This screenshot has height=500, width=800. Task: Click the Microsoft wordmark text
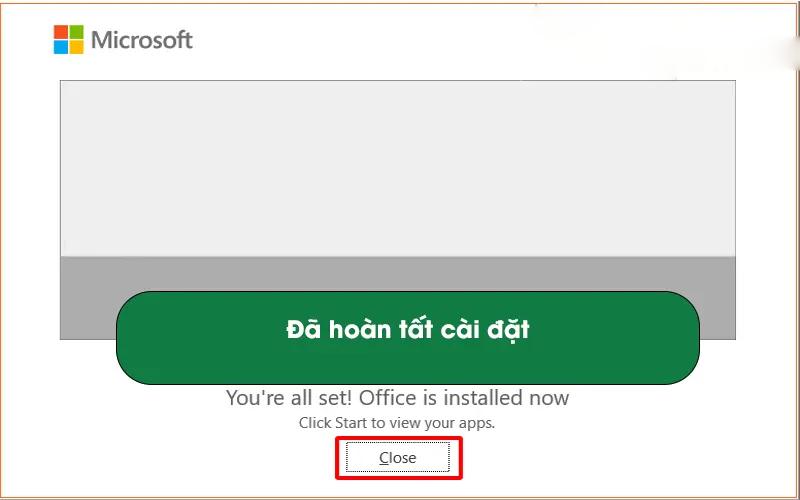click(142, 40)
